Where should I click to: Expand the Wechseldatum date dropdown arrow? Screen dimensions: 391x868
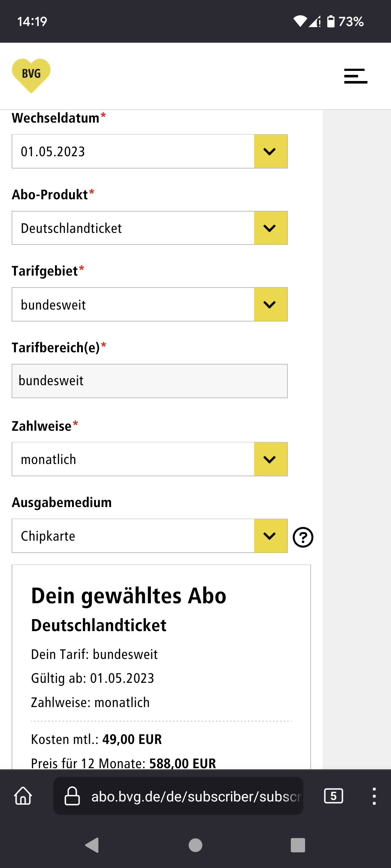click(x=270, y=151)
